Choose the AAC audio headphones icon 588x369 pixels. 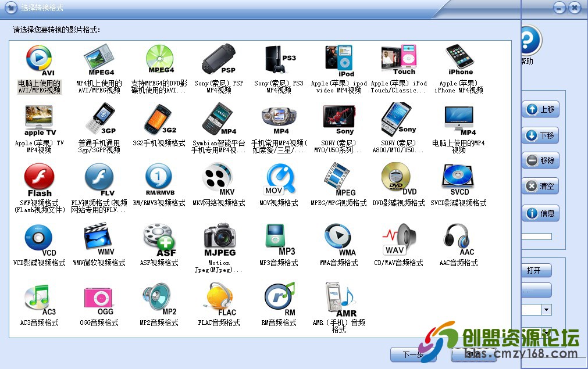(458, 240)
